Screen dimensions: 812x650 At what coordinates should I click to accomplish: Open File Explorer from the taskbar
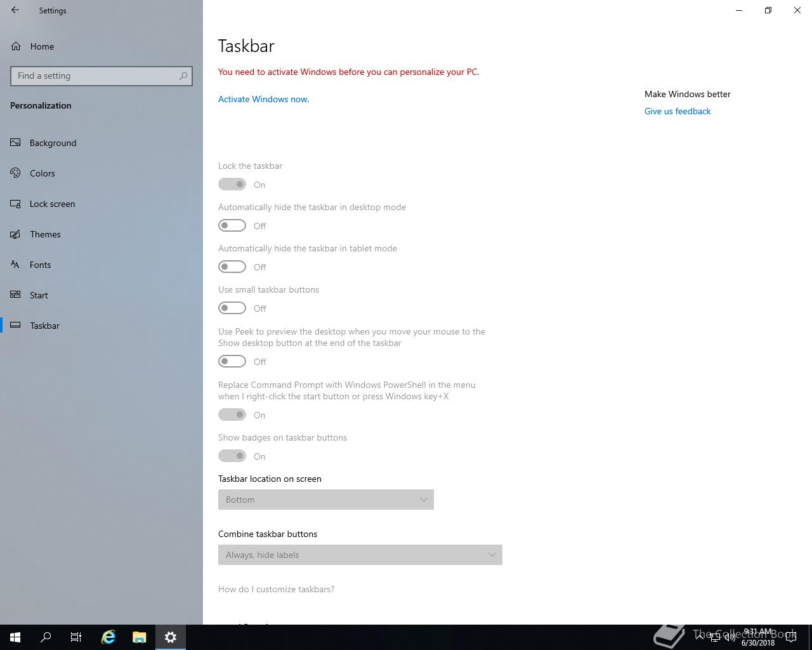[x=140, y=637]
